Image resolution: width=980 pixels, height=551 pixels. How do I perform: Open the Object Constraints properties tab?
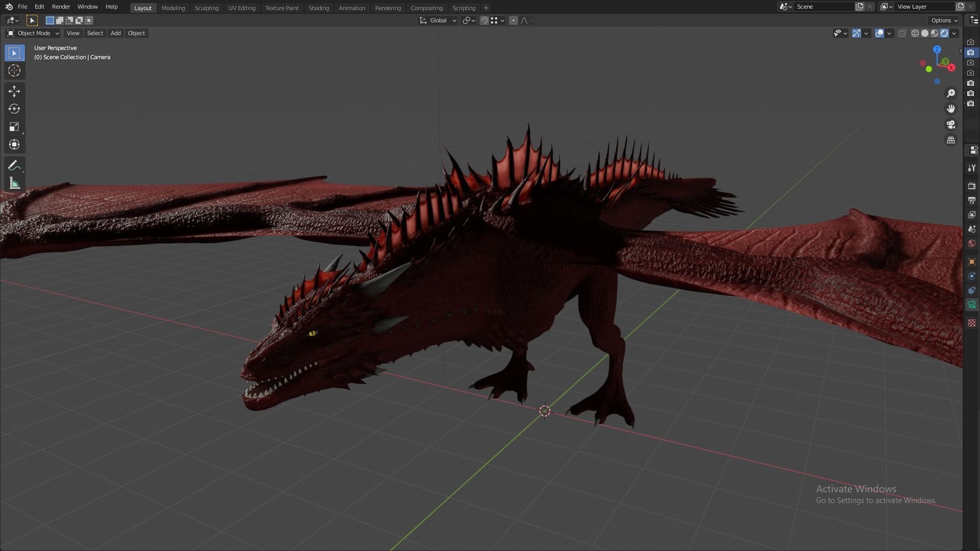click(x=972, y=290)
